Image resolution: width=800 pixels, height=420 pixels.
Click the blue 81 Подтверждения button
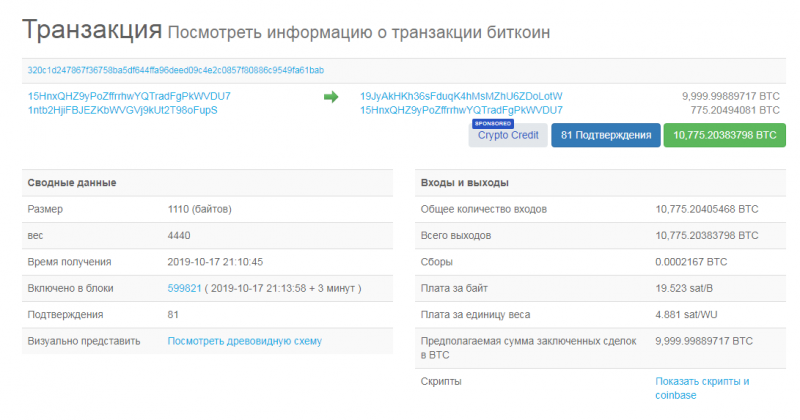pyautogui.click(x=606, y=135)
